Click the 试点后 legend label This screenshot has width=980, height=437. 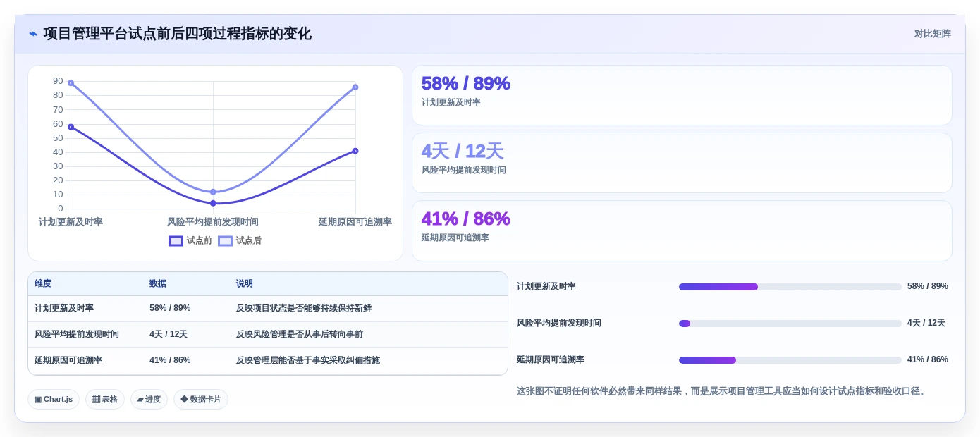(x=249, y=241)
